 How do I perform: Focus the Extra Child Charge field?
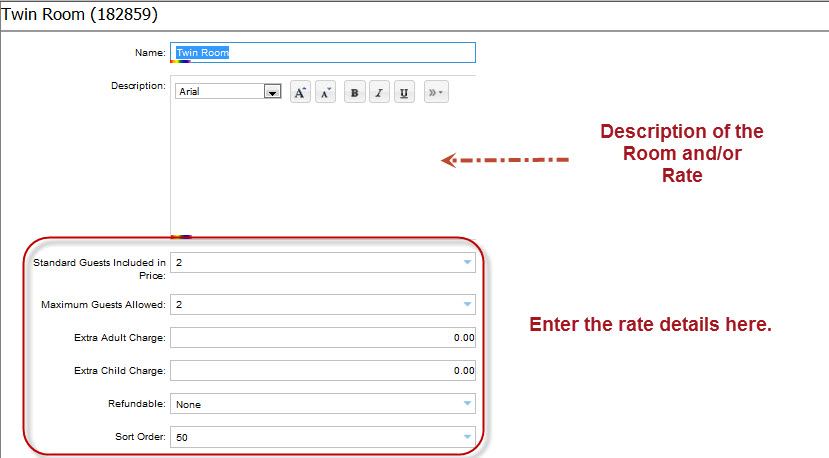pos(322,371)
